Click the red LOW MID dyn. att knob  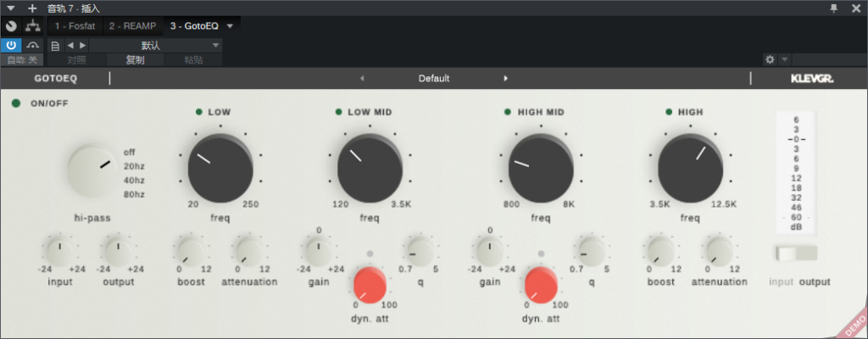pyautogui.click(x=370, y=283)
